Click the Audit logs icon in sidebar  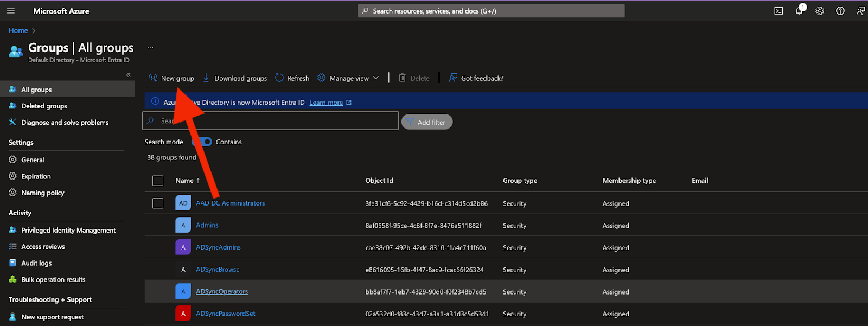pos(13,263)
